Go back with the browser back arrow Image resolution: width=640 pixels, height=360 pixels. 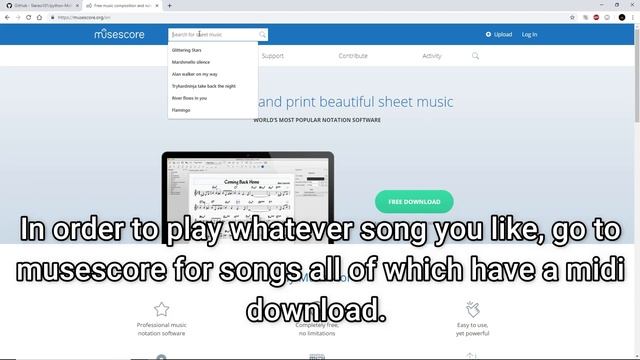click(x=7, y=18)
